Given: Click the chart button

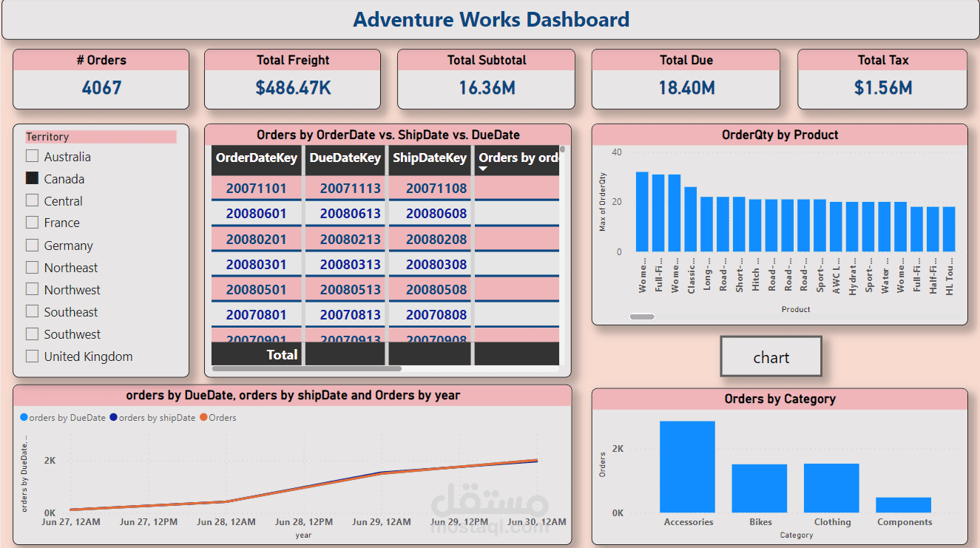Looking at the screenshot, I should [x=771, y=357].
